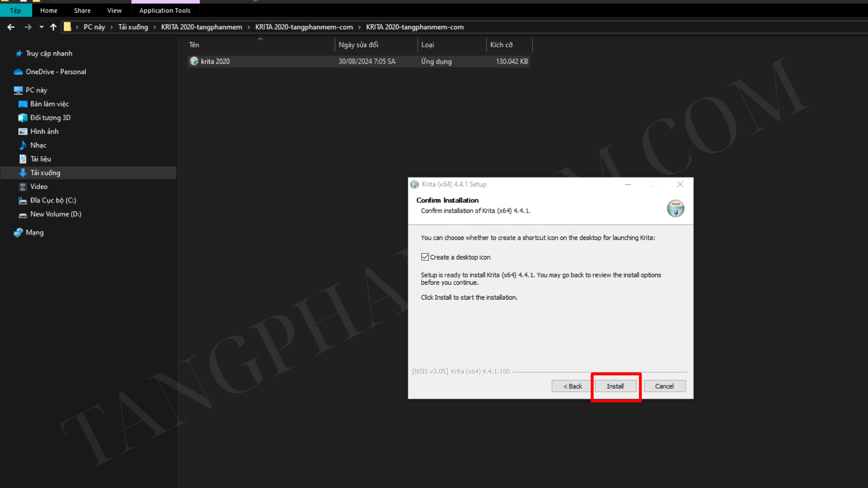Go back with the < Back button
This screenshot has height=488, width=868.
[572, 386]
